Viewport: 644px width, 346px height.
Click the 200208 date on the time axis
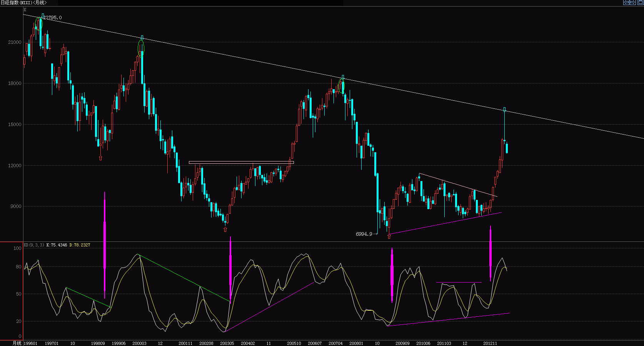click(x=207, y=343)
